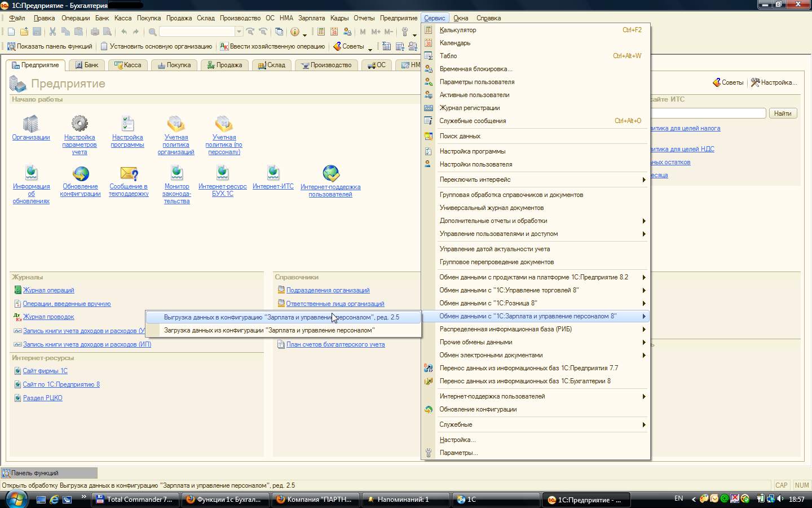Click the Обновление конфигурации globe icon

[x=81, y=173]
